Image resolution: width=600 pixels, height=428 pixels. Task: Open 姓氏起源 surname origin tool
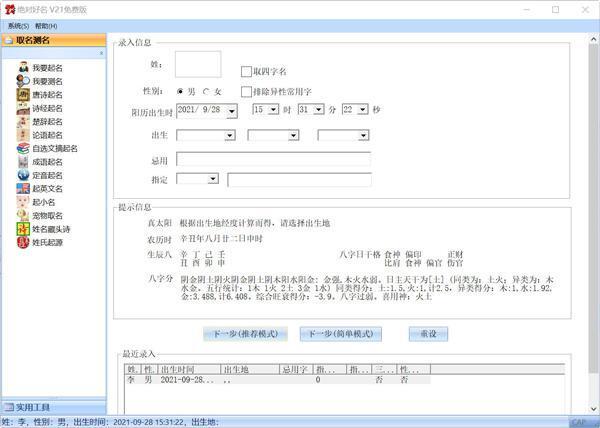tap(46, 243)
